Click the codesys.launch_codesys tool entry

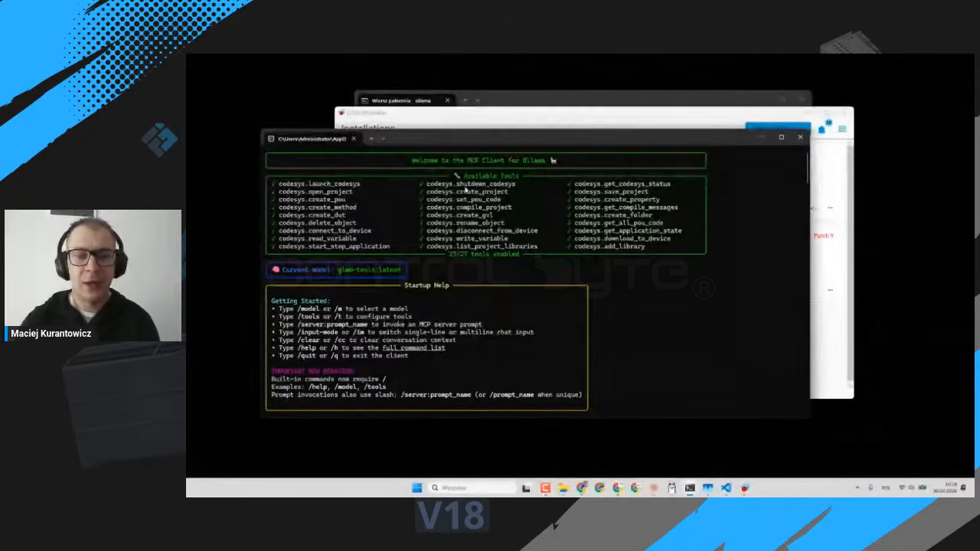point(319,184)
